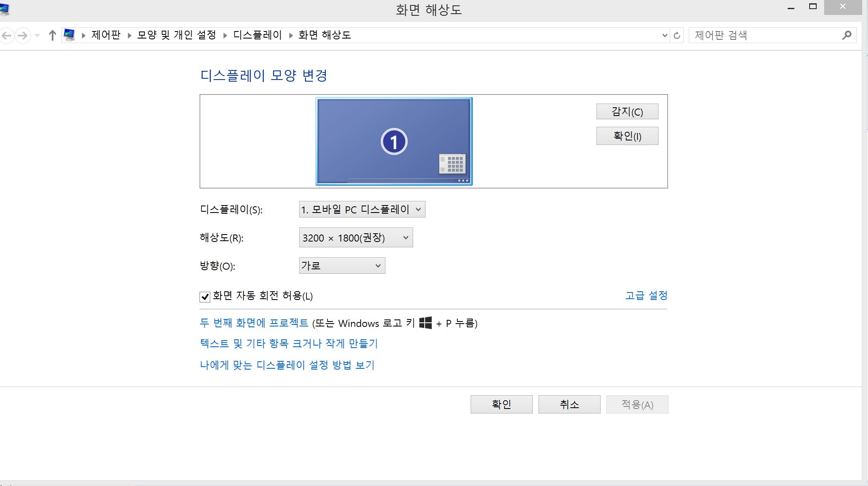Click the 적용(A) apply button
The height and width of the screenshot is (486, 868).
[x=637, y=404]
